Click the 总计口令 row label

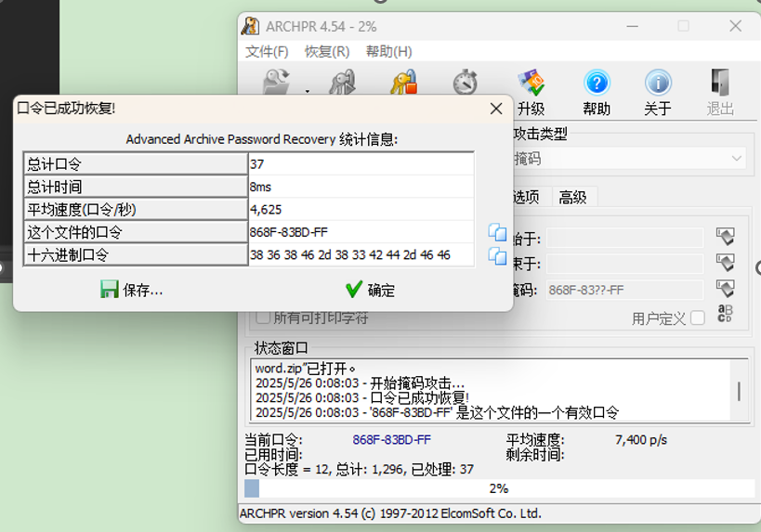pyautogui.click(x=136, y=164)
